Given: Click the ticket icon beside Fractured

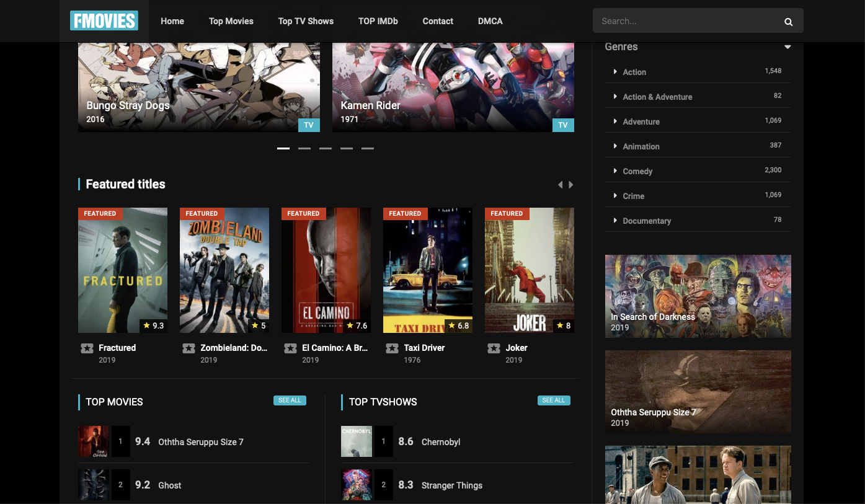Looking at the screenshot, I should [x=87, y=348].
